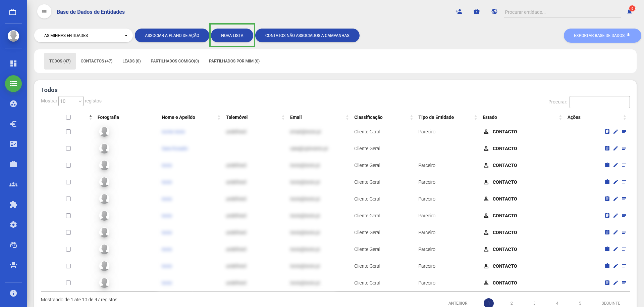Click pencil edit icon in first row
The height and width of the screenshot is (307, 644).
click(x=615, y=132)
